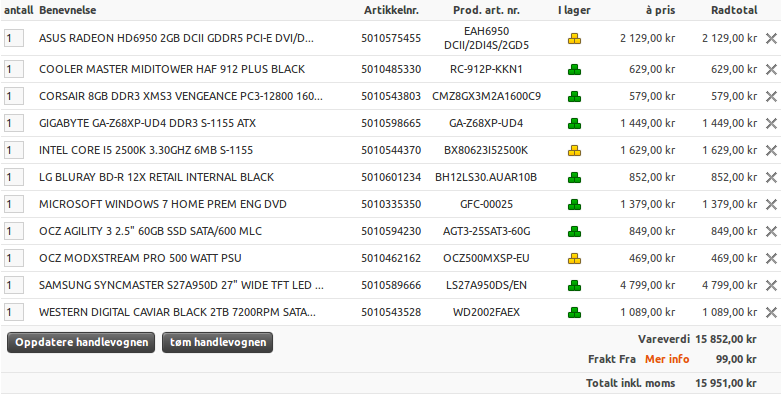781x398 pixels.
Task: Remove WESTERN DIGITAL CAVIAR BLACK item
Action: point(771,312)
